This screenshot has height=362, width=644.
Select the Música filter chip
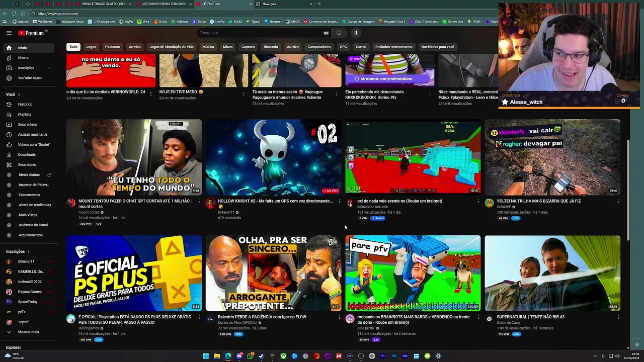click(208, 47)
